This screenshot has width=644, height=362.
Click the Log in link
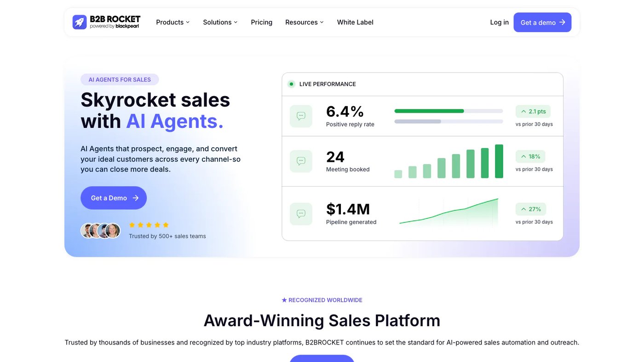click(x=500, y=22)
